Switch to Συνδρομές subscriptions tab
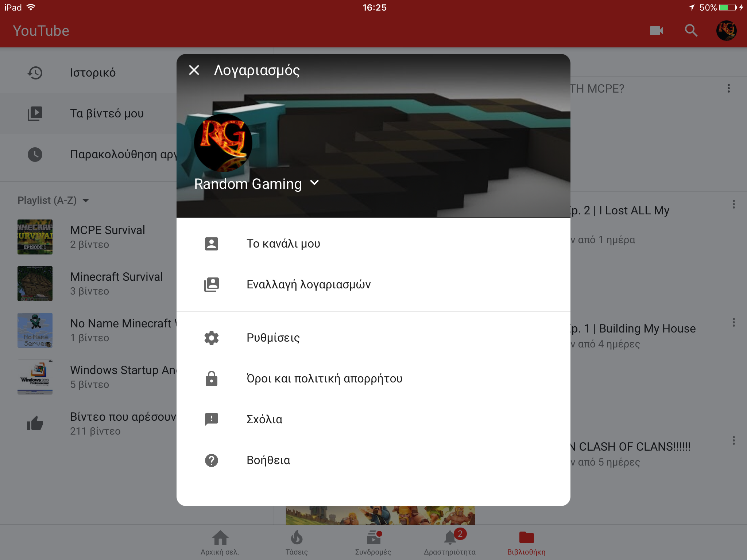Viewport: 747px width, 560px height. pyautogui.click(x=373, y=542)
